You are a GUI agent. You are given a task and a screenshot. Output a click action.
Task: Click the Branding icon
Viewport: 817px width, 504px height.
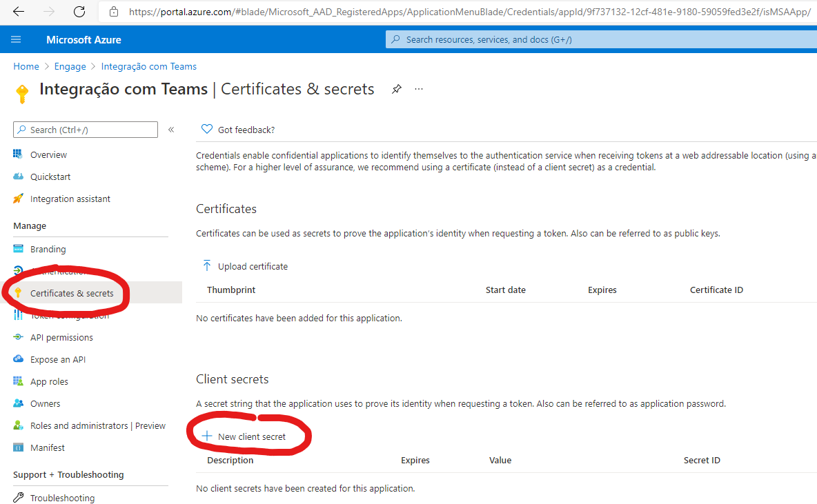(x=18, y=248)
